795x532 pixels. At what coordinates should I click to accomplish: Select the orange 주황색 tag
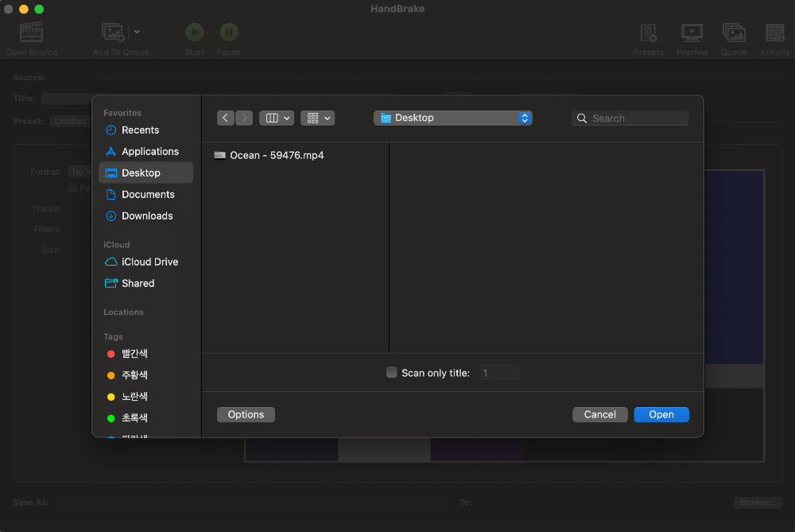pyautogui.click(x=146, y=375)
